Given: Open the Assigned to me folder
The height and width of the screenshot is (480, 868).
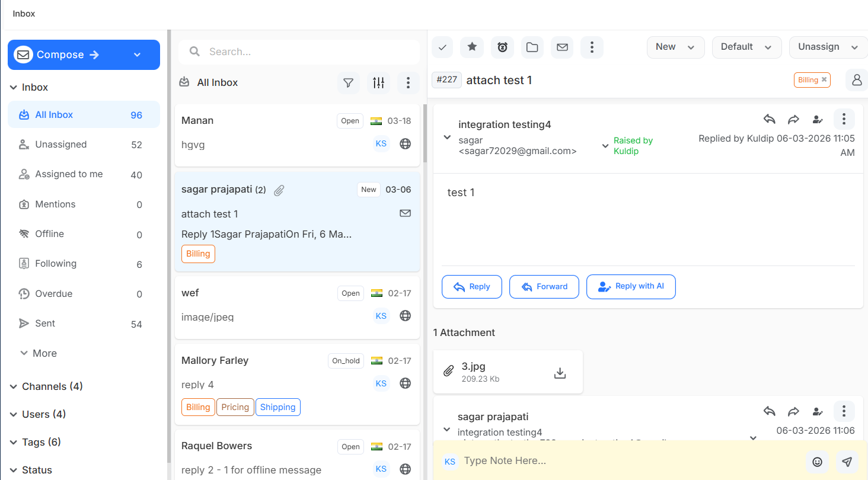Looking at the screenshot, I should tap(84, 174).
